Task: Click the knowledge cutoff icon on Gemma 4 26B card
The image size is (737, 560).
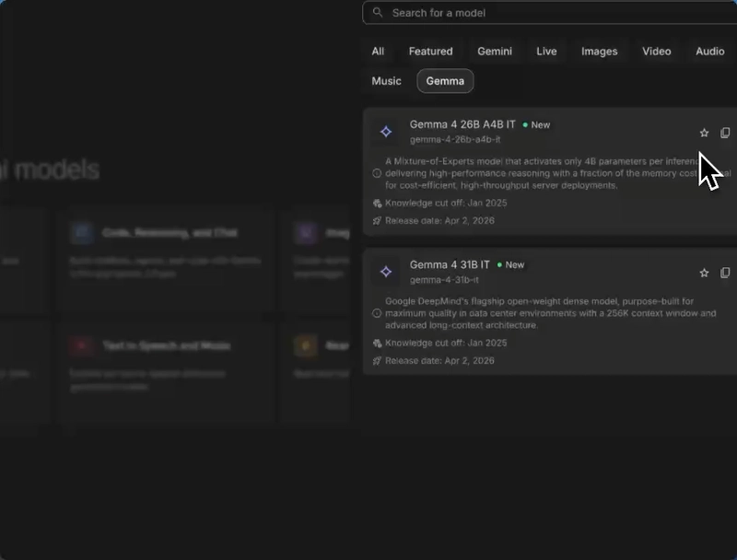Action: click(377, 203)
